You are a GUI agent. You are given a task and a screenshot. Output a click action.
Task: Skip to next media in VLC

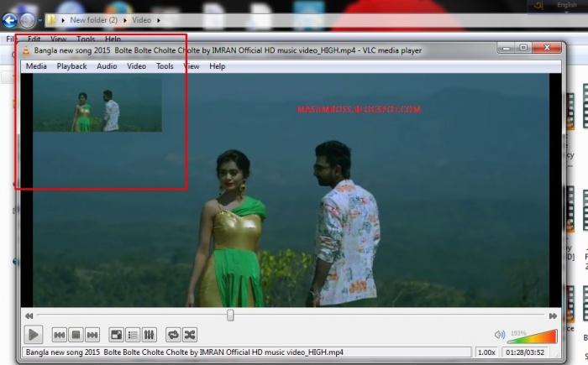click(x=92, y=335)
